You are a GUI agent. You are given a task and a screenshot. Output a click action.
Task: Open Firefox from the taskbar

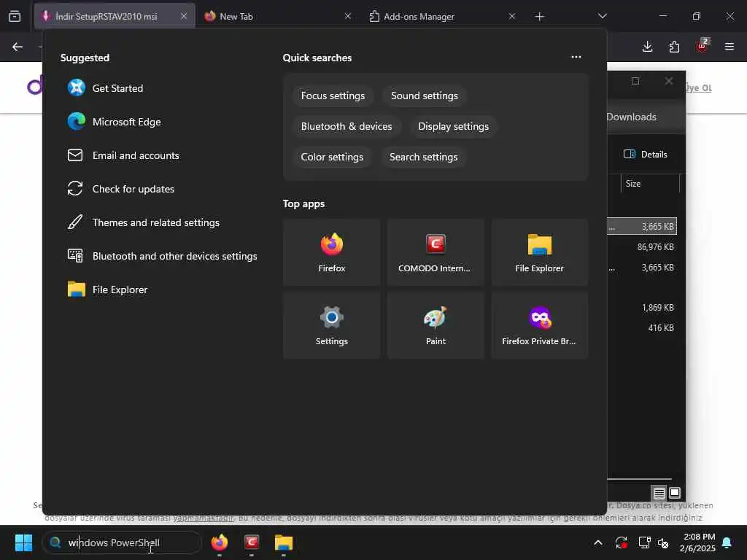(219, 542)
